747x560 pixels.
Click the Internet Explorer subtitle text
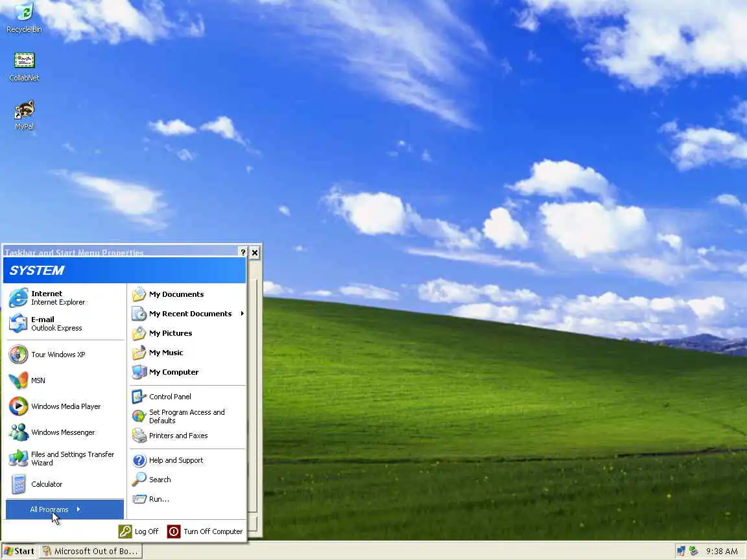(58, 302)
